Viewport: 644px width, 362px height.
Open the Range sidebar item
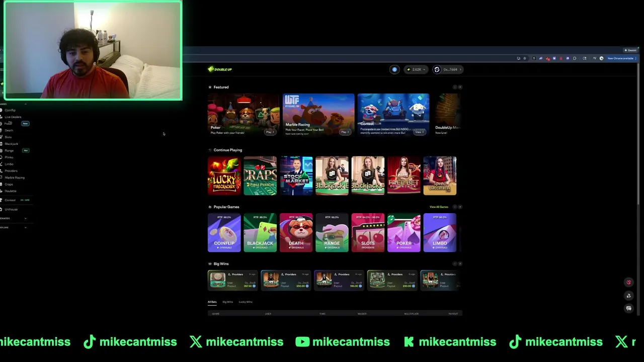pyautogui.click(x=9, y=150)
